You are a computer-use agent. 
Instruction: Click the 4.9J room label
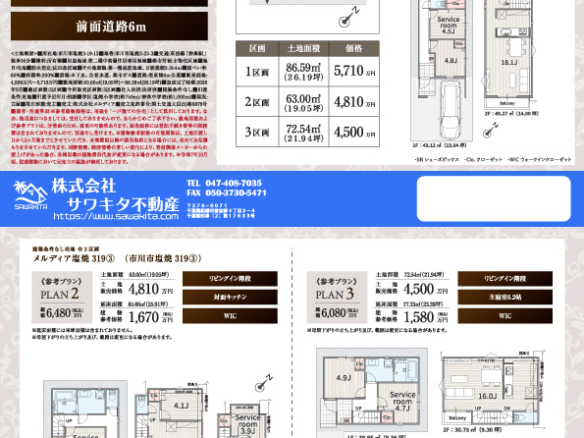click(343, 378)
